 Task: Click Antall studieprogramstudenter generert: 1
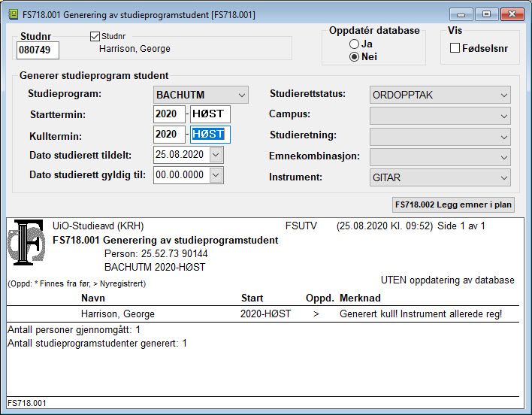coord(98,344)
